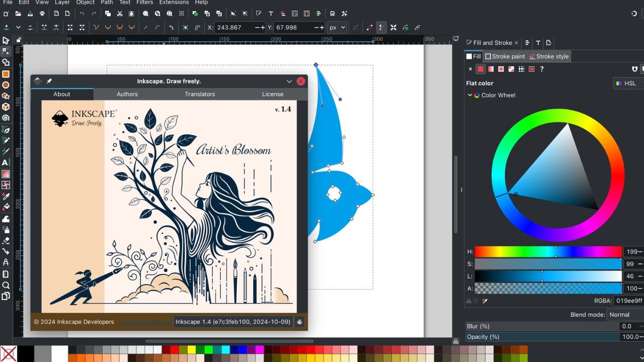The height and width of the screenshot is (362, 644).
Task: Select the Node editing tool
Action: tap(6, 51)
